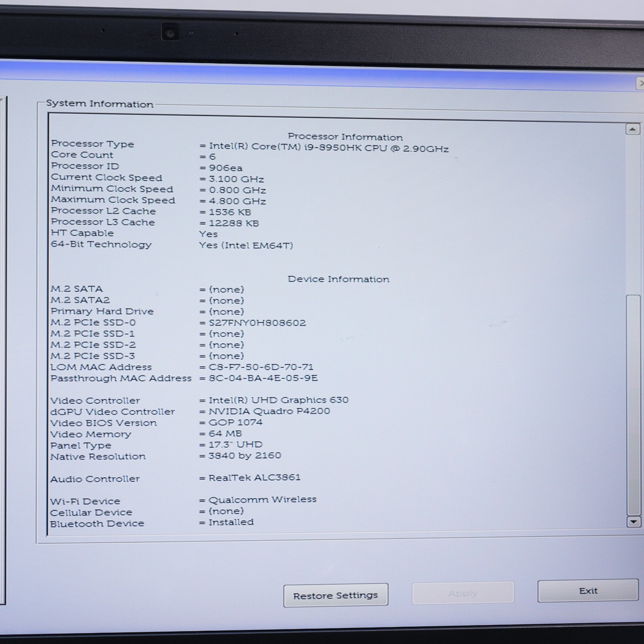Click the M.2 PCIe SSD-1 label
The width and height of the screenshot is (644, 644).
[x=93, y=334]
